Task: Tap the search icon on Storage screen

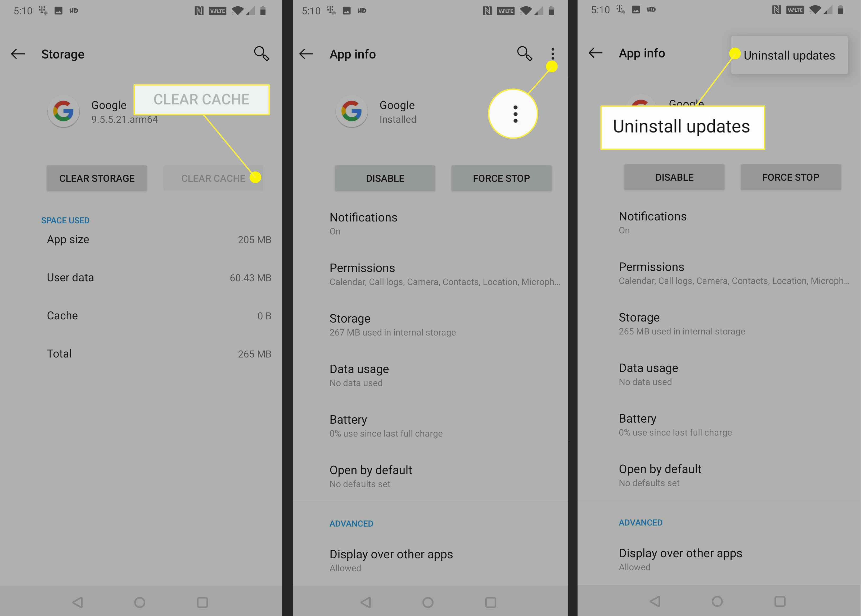Action: [x=262, y=54]
